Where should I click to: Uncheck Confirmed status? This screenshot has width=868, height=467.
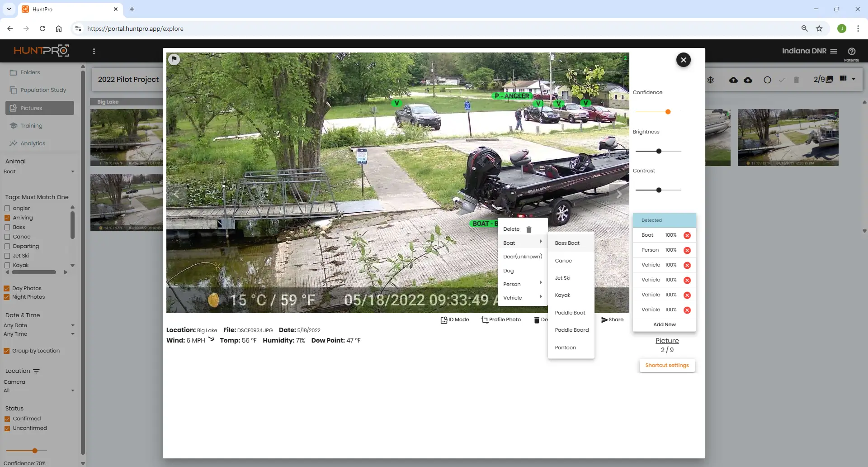coord(7,419)
